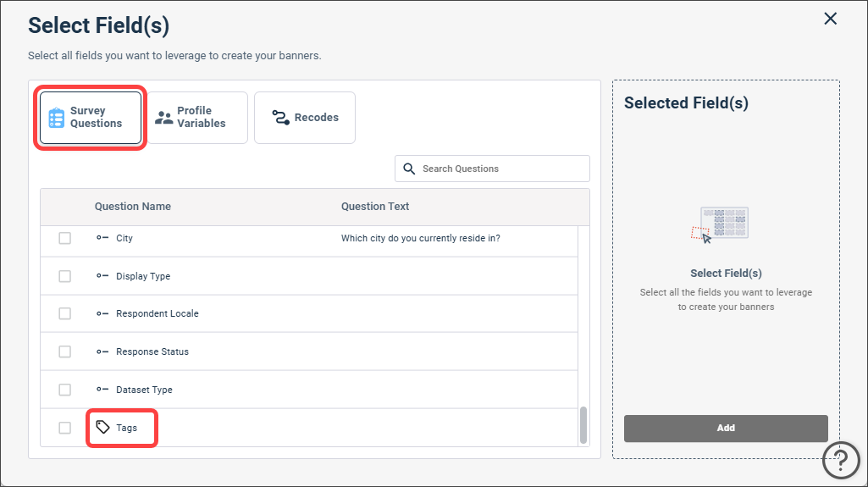
Task: Click the magnifier icon in search box
Action: click(x=409, y=169)
